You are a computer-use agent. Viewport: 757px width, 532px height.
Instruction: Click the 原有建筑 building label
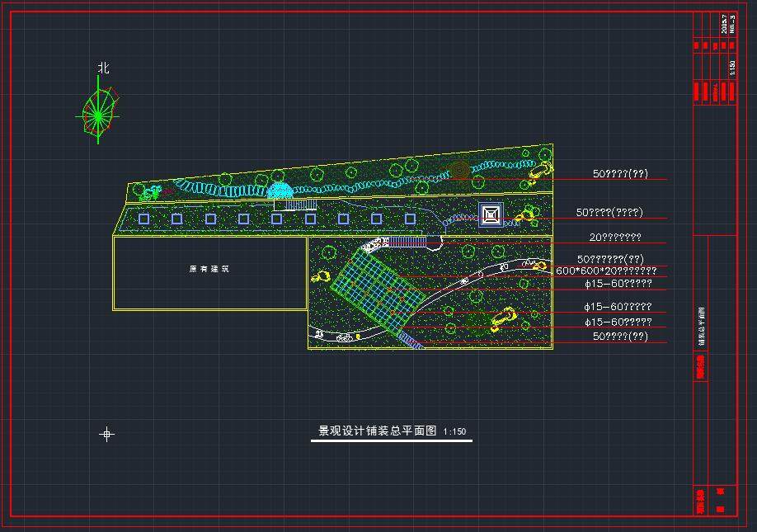209,269
